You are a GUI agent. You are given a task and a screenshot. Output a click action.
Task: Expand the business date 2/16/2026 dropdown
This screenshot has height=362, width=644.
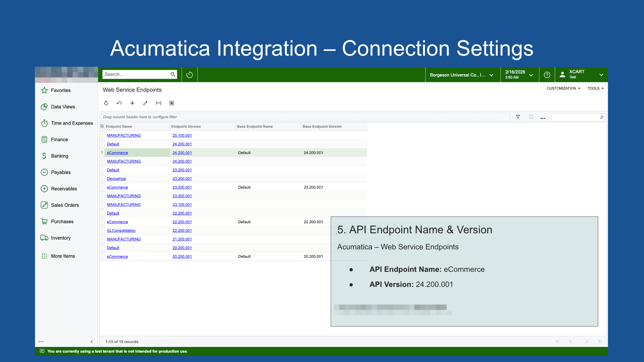[x=519, y=75]
